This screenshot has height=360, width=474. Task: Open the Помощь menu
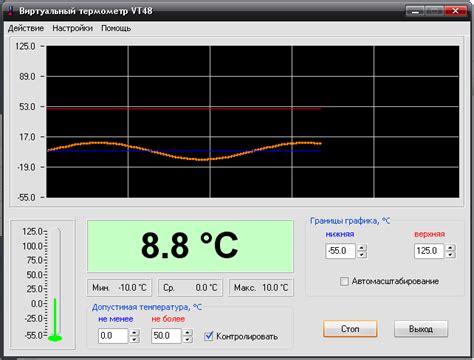click(116, 28)
